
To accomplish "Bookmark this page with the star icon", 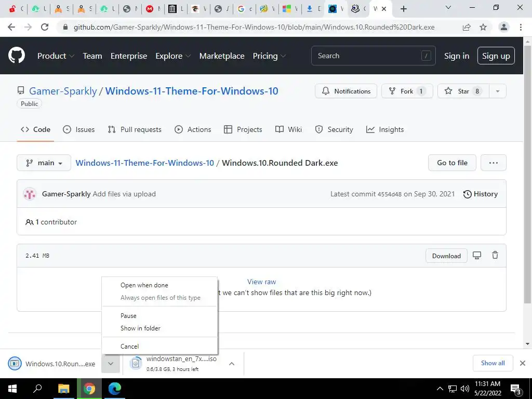I will click(483, 27).
